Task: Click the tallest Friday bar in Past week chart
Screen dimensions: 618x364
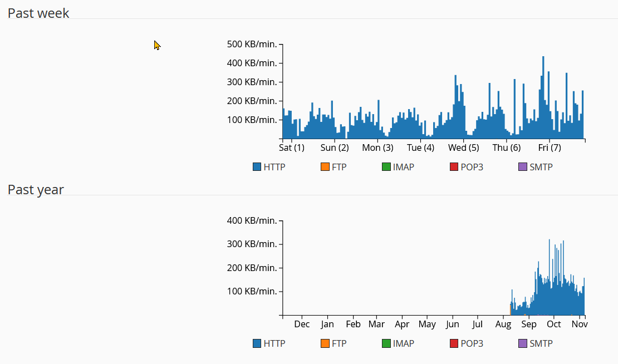Action: tap(543, 97)
